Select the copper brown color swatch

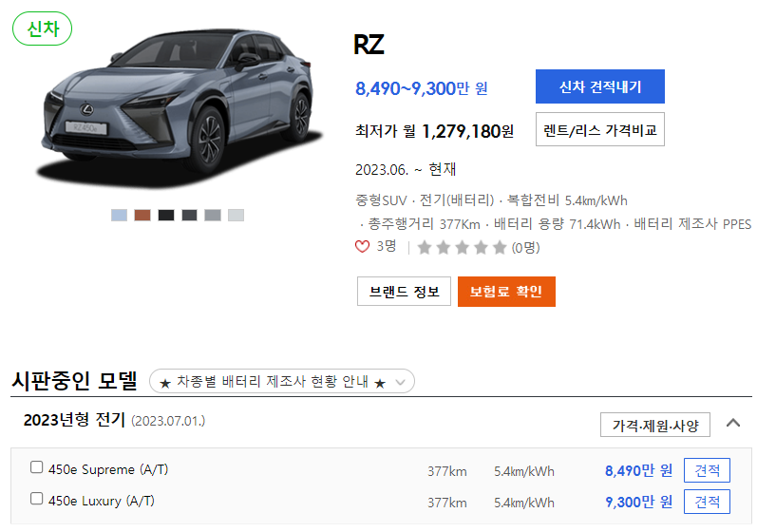coord(142,215)
